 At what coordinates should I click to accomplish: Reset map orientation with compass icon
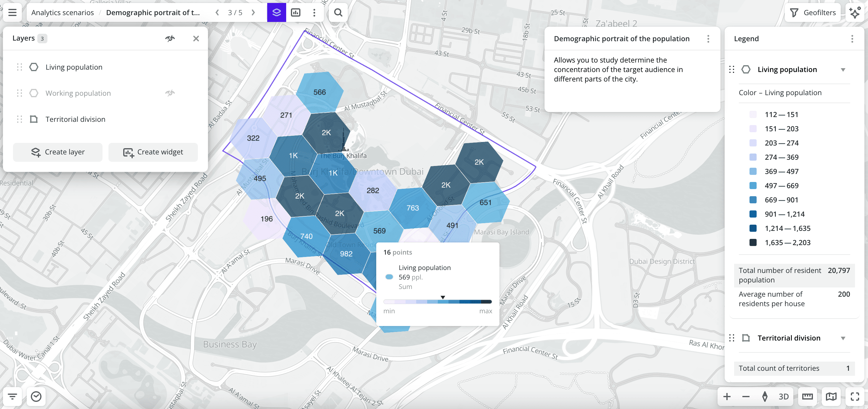click(765, 396)
